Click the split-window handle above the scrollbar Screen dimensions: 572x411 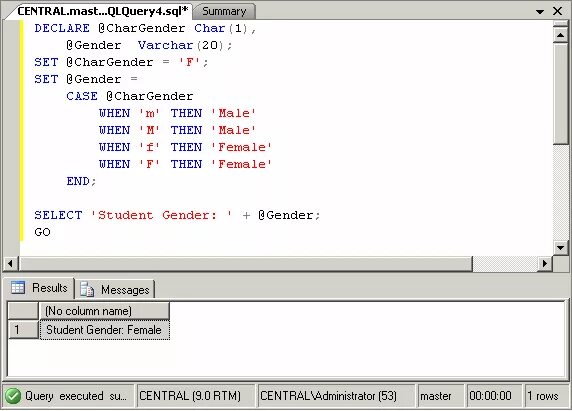(x=560, y=24)
